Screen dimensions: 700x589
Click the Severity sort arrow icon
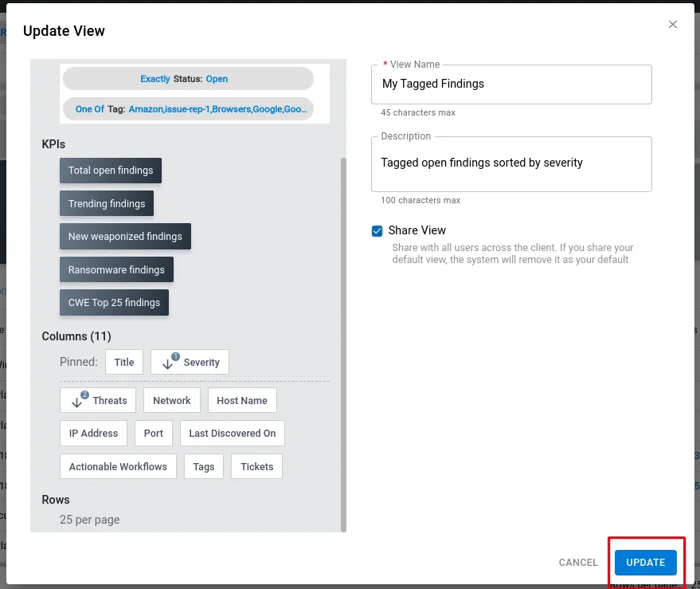pos(167,363)
